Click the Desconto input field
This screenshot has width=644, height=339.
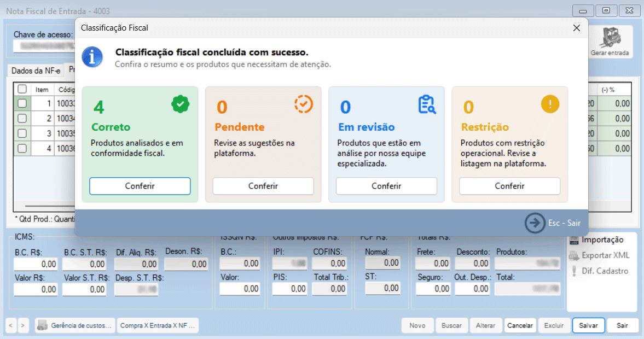(473, 263)
